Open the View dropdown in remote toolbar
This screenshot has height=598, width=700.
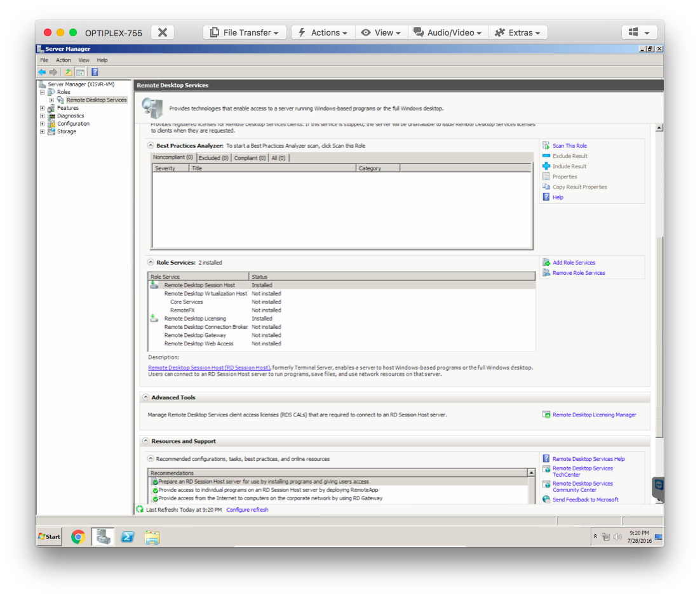(382, 32)
